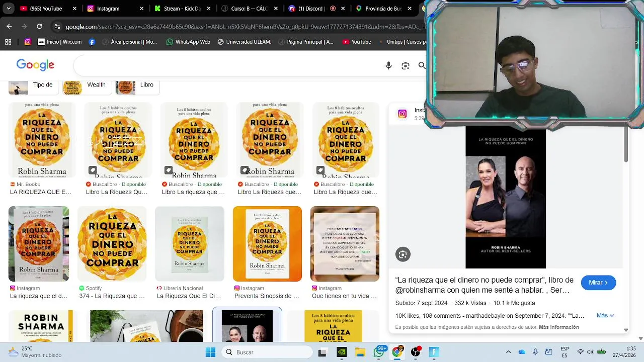Click the Windows Start button
The image size is (644, 362).
tap(210, 352)
